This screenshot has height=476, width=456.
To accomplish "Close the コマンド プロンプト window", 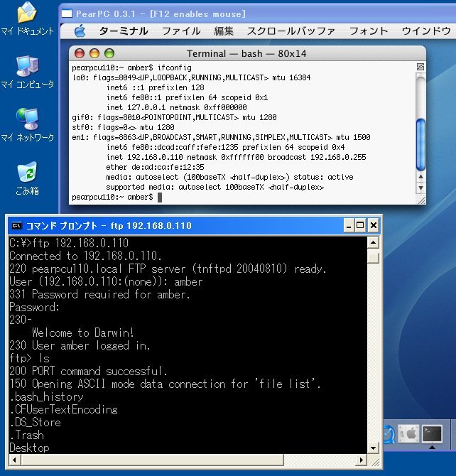I will click(x=374, y=225).
